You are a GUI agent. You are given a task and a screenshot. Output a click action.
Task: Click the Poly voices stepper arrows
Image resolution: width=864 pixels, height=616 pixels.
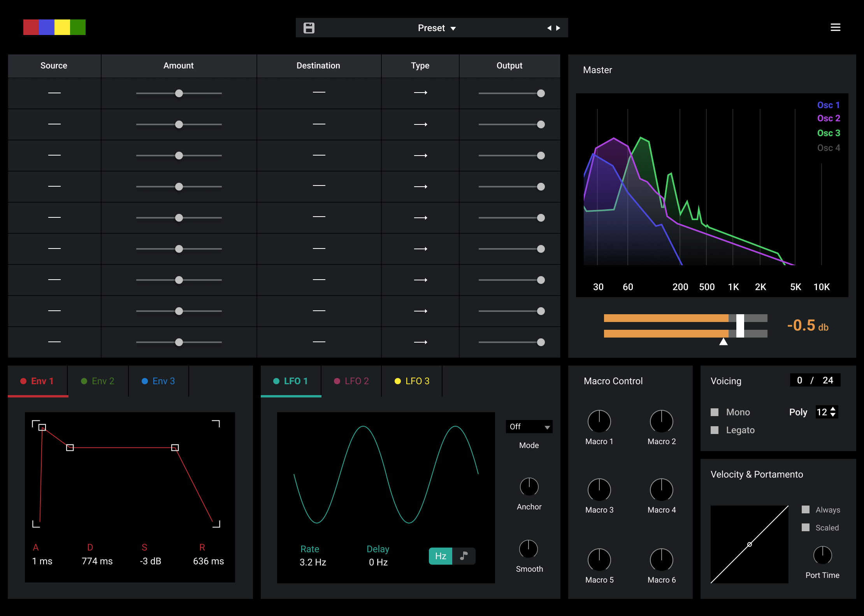click(833, 412)
